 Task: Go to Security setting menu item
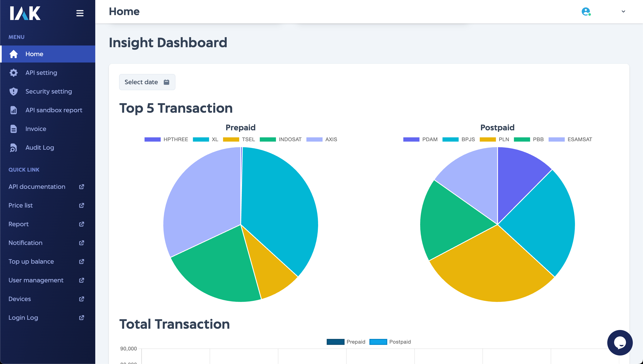click(x=48, y=91)
